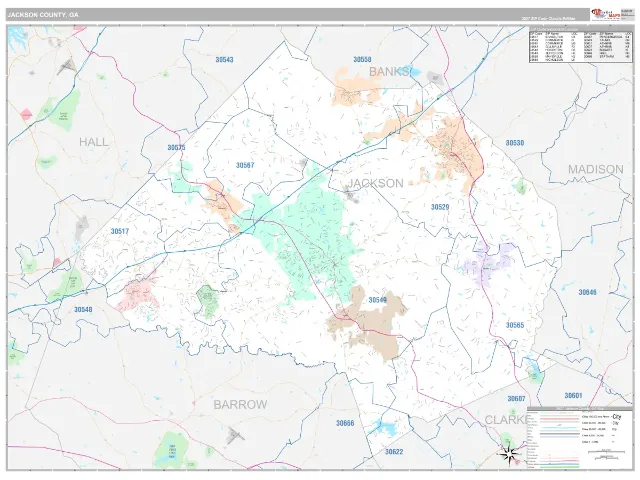The image size is (640, 480).
Task: Click the JACKSON county label
Action: 376,183
